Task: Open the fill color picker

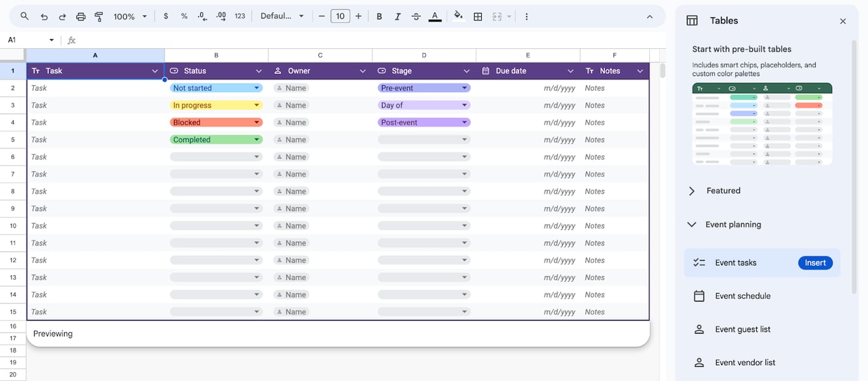Action: [458, 17]
